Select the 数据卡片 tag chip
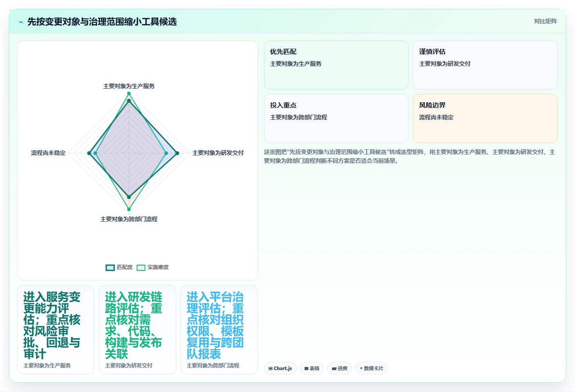 tap(372, 368)
